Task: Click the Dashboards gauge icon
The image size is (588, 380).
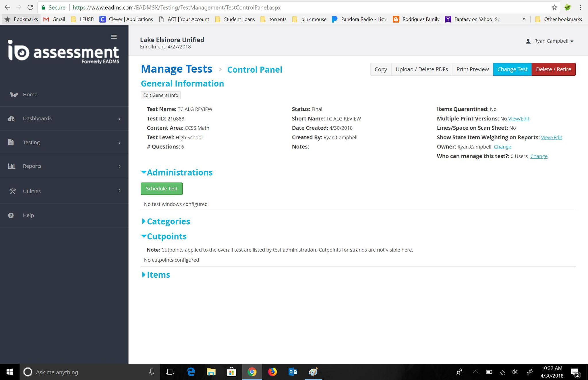Action: [x=11, y=119]
